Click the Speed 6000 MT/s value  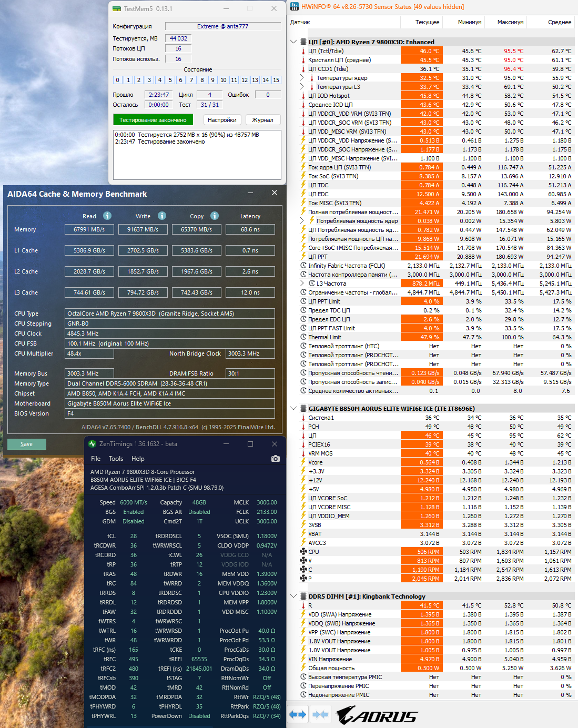pyautogui.click(x=134, y=502)
